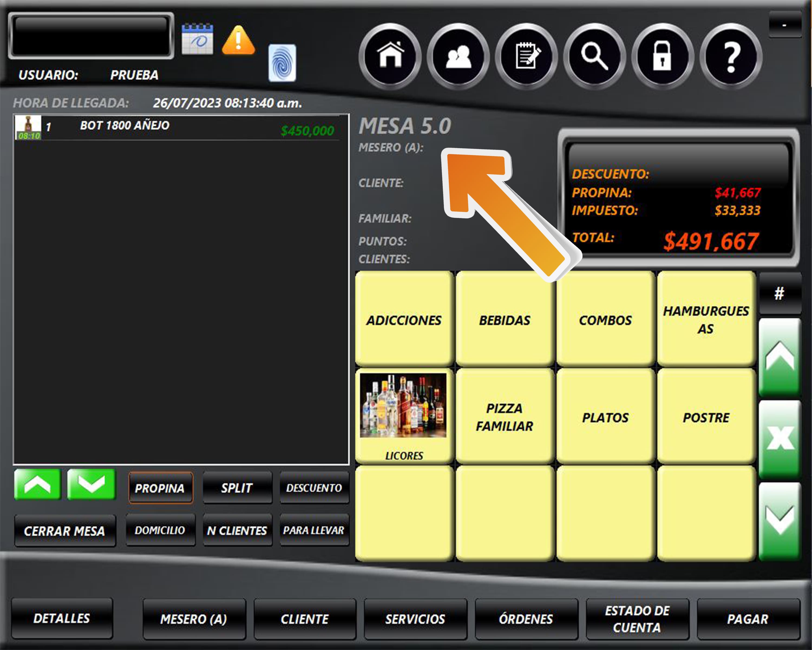Click the calendar icon

tap(197, 40)
